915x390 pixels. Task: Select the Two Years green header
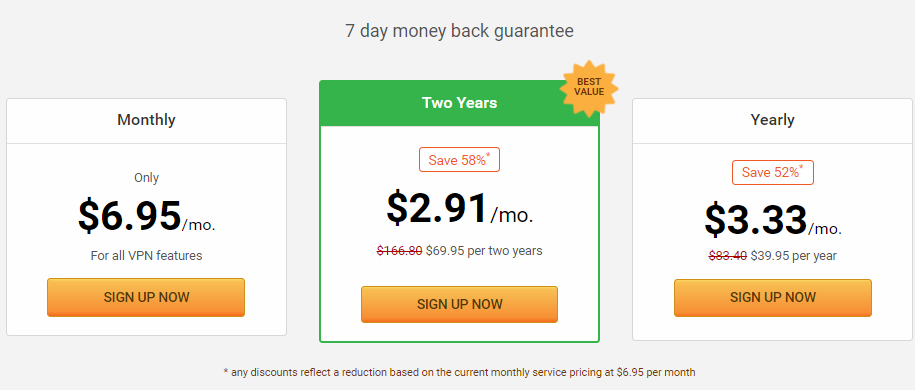(459, 103)
